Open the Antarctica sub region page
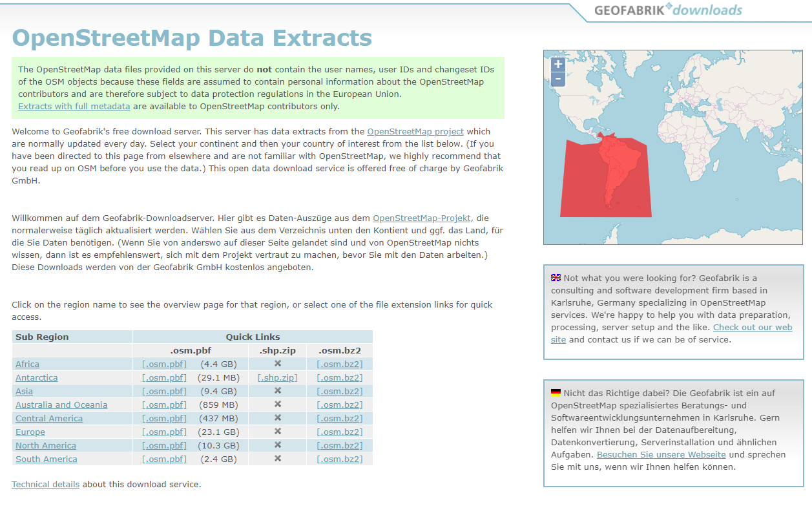Viewport: 812px width, 526px height. pyautogui.click(x=37, y=378)
